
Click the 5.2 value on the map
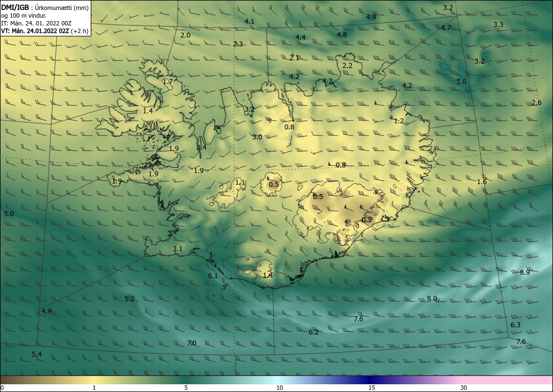(129, 299)
